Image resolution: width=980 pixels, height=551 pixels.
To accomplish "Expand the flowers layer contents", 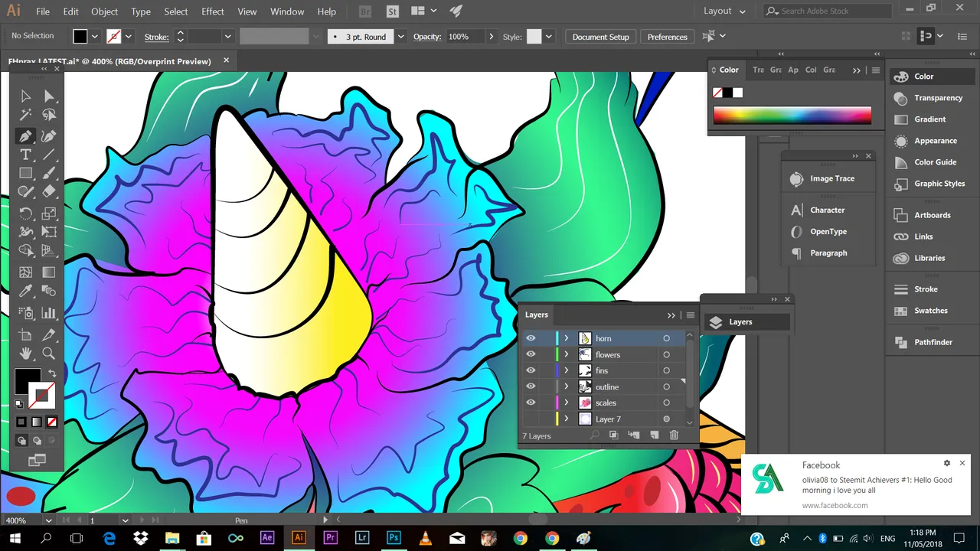I will 567,354.
